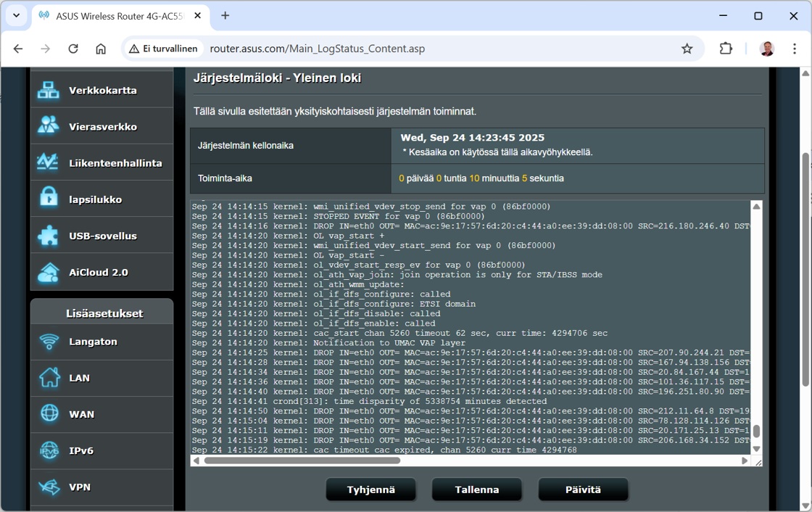Open the VPN arrows icon
812x512 pixels.
point(49,487)
